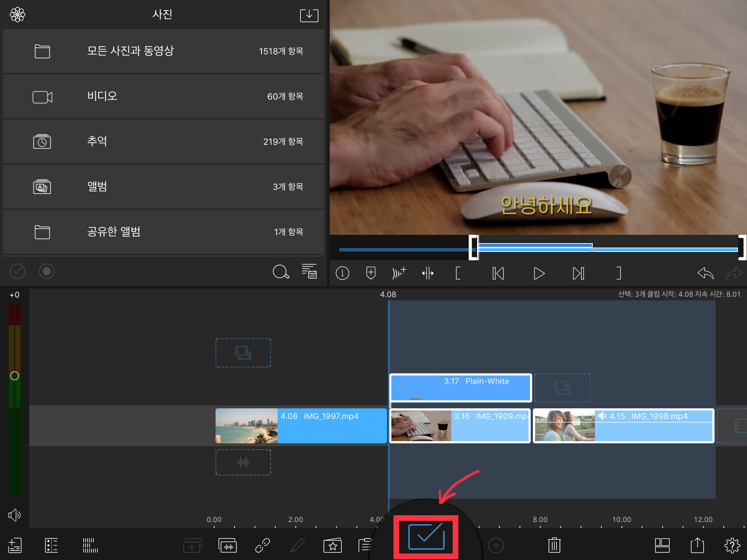Screen dimensions: 747x560
Task: Tap the voiceover record icon
Action: pyautogui.click(x=399, y=273)
